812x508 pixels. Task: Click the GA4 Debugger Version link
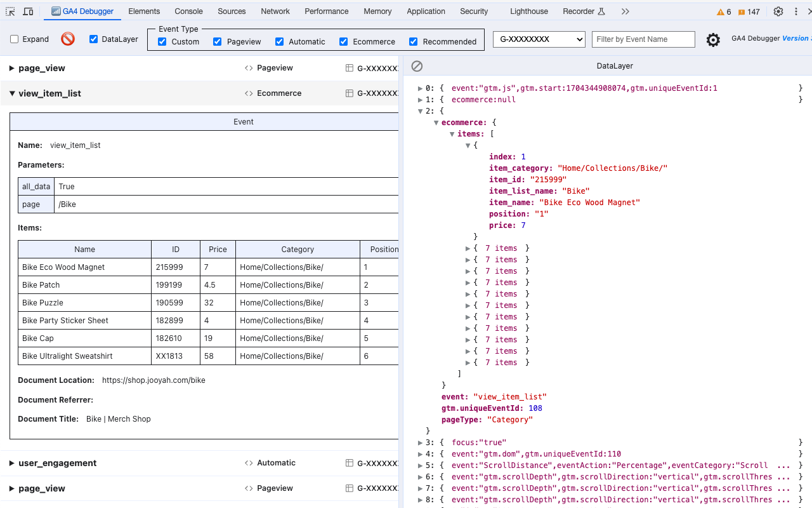click(x=795, y=38)
